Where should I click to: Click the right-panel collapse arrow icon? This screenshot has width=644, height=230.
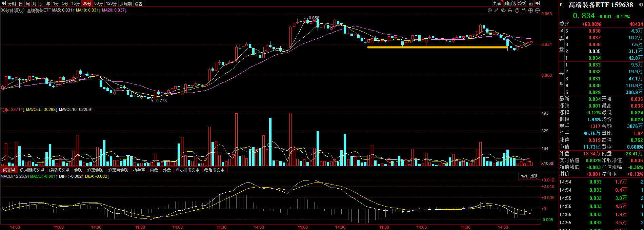[538, 3]
